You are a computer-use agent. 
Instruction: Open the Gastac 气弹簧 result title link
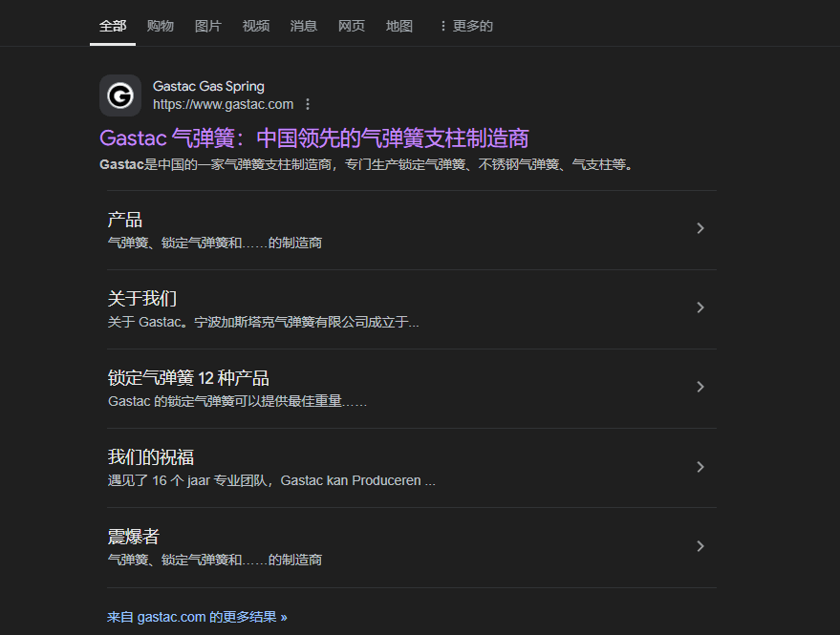click(x=314, y=138)
